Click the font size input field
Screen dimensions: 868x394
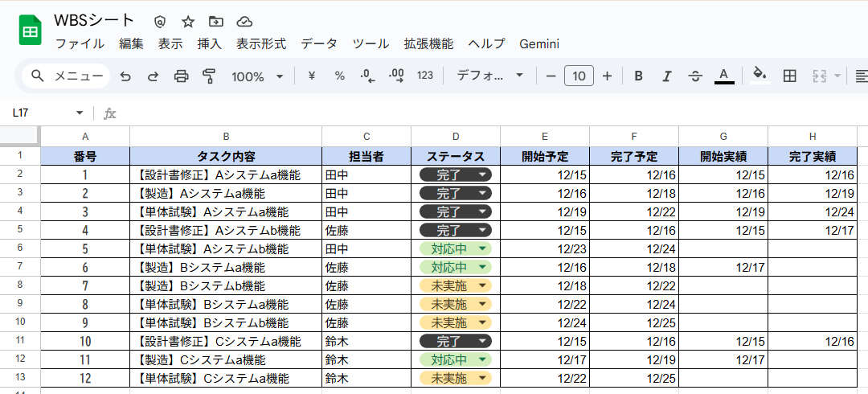[x=579, y=76]
